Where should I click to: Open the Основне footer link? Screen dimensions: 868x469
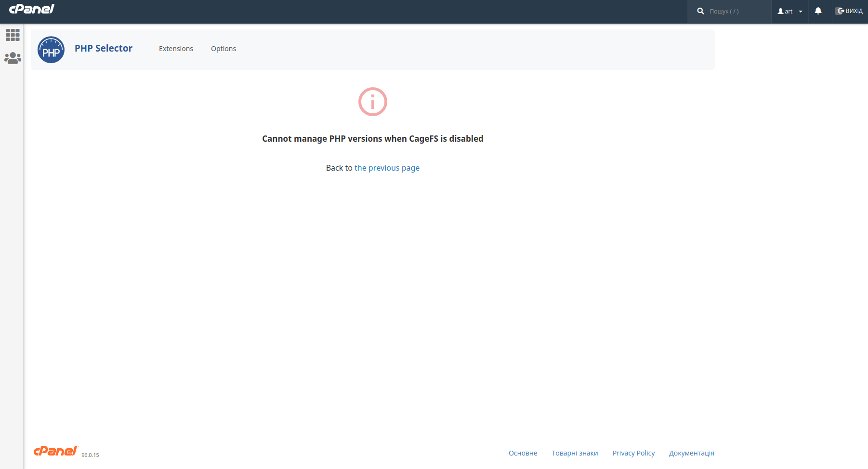[x=523, y=453]
